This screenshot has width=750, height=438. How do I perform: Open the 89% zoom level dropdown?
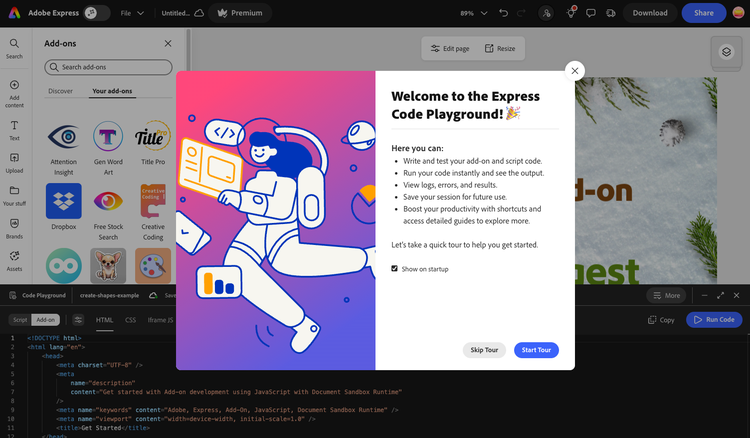coord(472,13)
